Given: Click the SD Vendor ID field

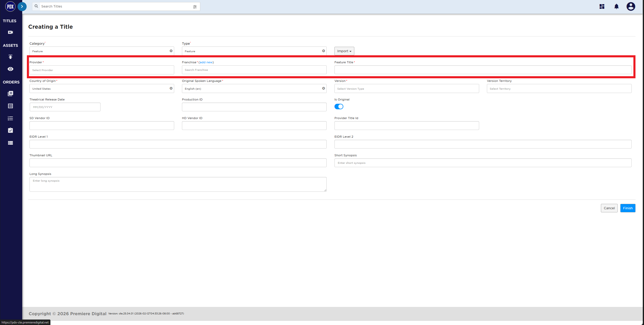Looking at the screenshot, I should pyautogui.click(x=102, y=126).
